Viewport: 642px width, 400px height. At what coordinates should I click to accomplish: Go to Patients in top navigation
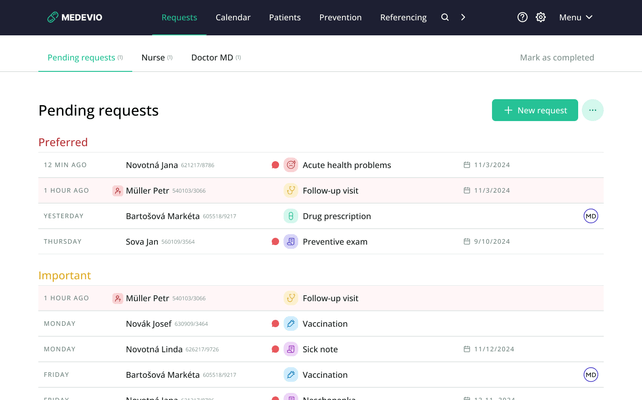tap(285, 17)
